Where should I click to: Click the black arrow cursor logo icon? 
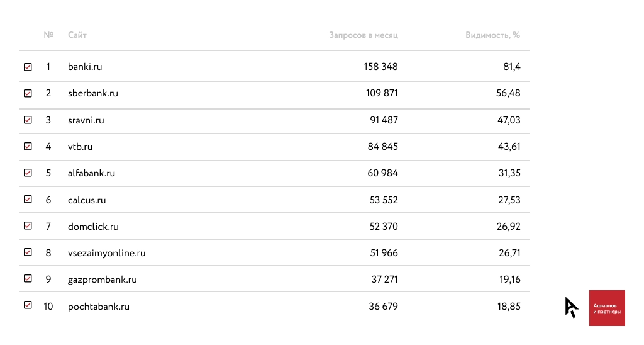click(x=571, y=307)
